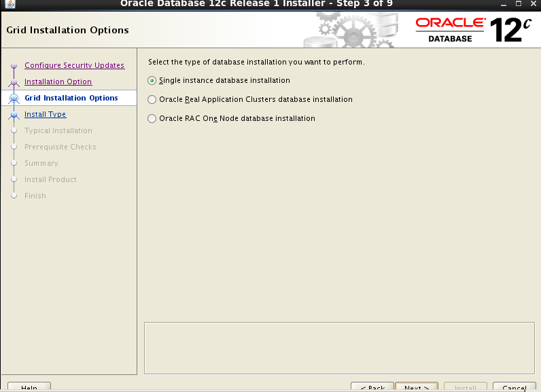Maximize the installer window
This screenshot has width=541, height=392.
(x=518, y=4)
